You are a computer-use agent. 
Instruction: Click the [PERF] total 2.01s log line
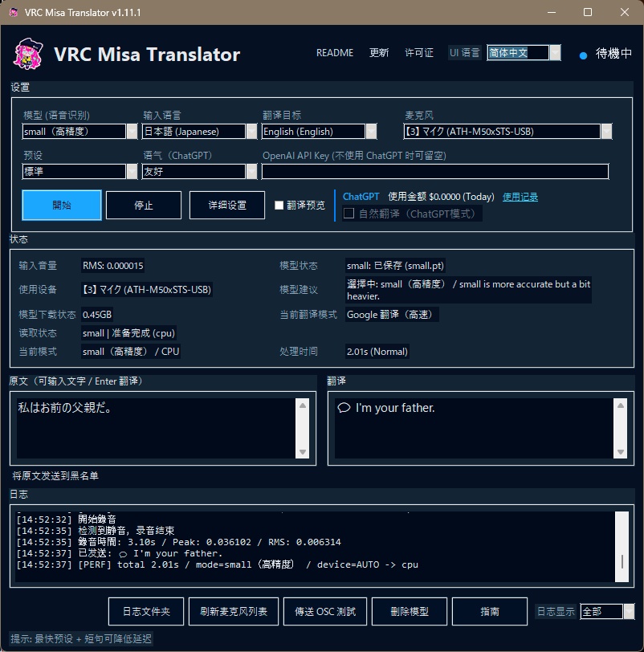pos(218,564)
